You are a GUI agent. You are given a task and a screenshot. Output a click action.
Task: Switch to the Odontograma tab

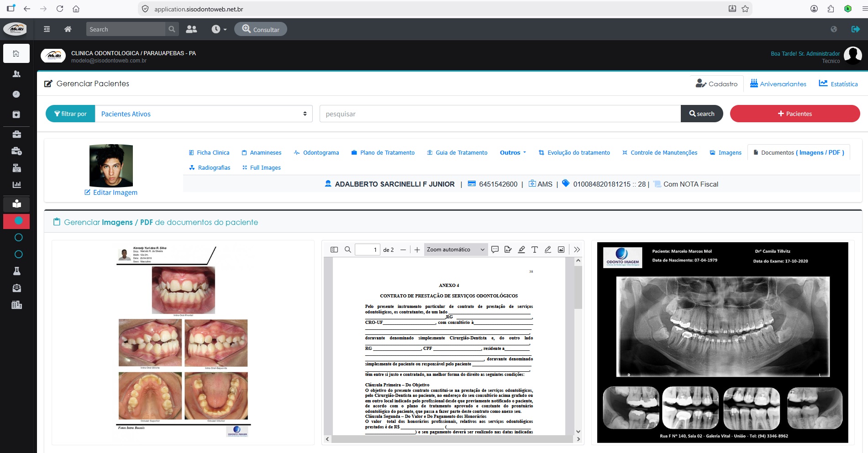coord(316,153)
